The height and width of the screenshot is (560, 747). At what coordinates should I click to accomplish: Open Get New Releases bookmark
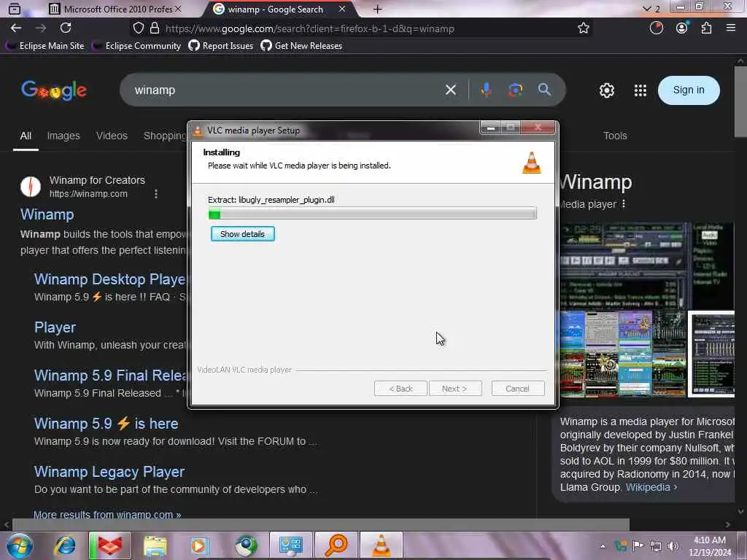pyautogui.click(x=301, y=46)
